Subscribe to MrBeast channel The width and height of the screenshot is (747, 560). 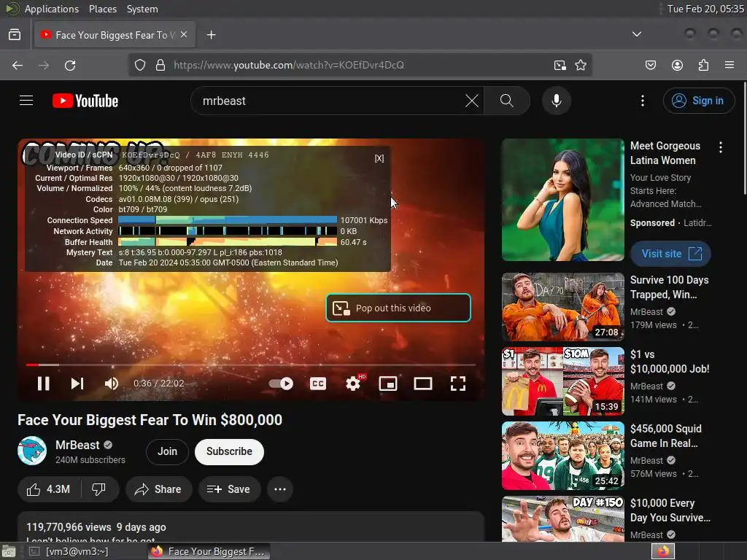point(229,451)
